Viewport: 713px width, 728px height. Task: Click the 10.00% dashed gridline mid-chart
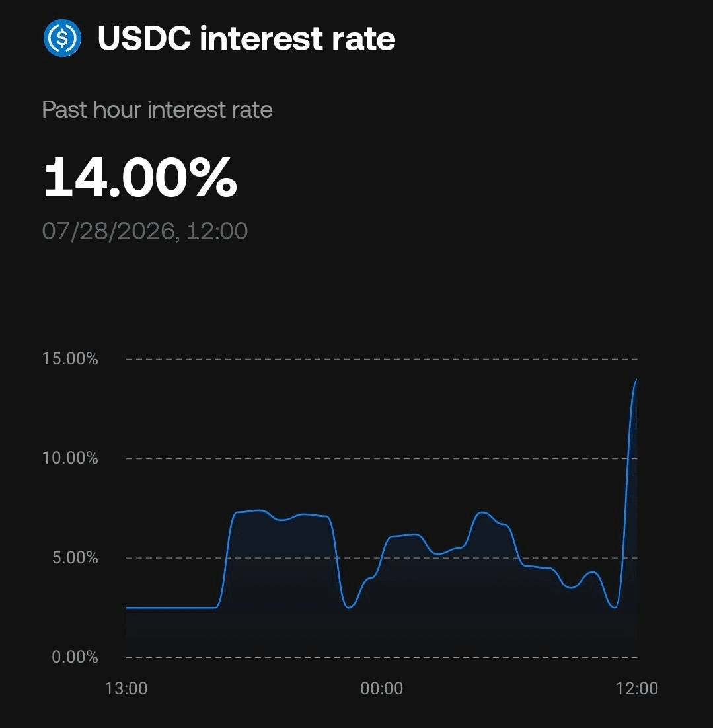point(382,458)
